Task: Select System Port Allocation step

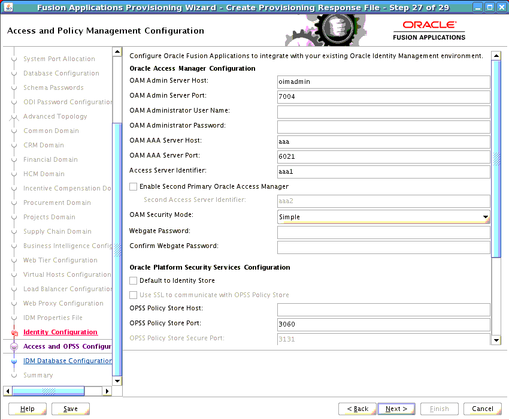Action: (x=59, y=59)
